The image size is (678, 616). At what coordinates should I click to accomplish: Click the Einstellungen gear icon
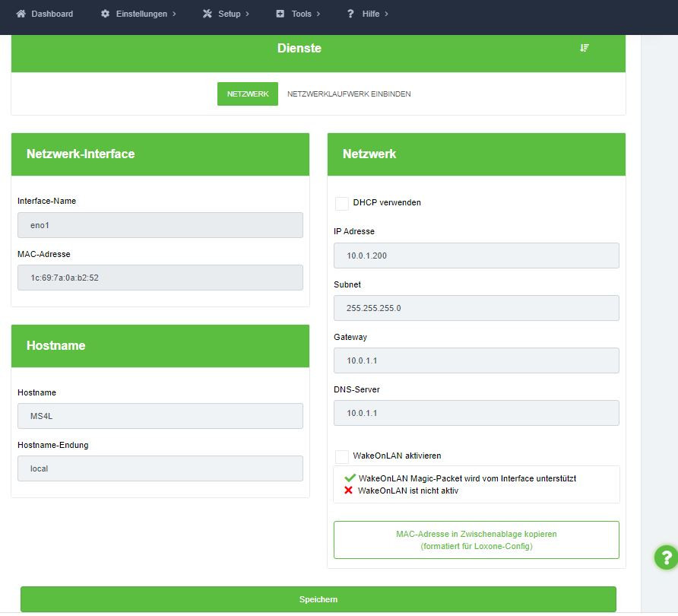[x=105, y=14]
